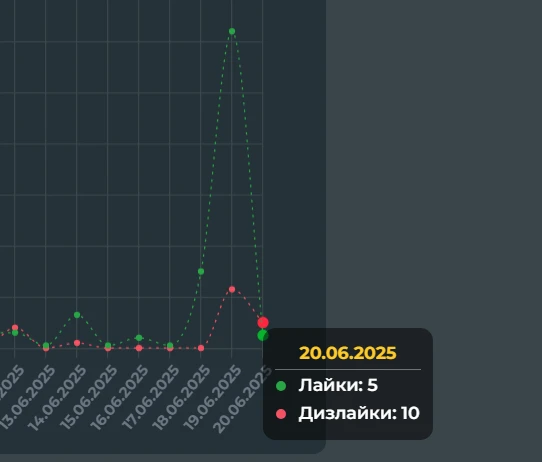This screenshot has width=542, height=462.
Task: Click the red dislikes point on 18.06.2025
Action: click(201, 348)
